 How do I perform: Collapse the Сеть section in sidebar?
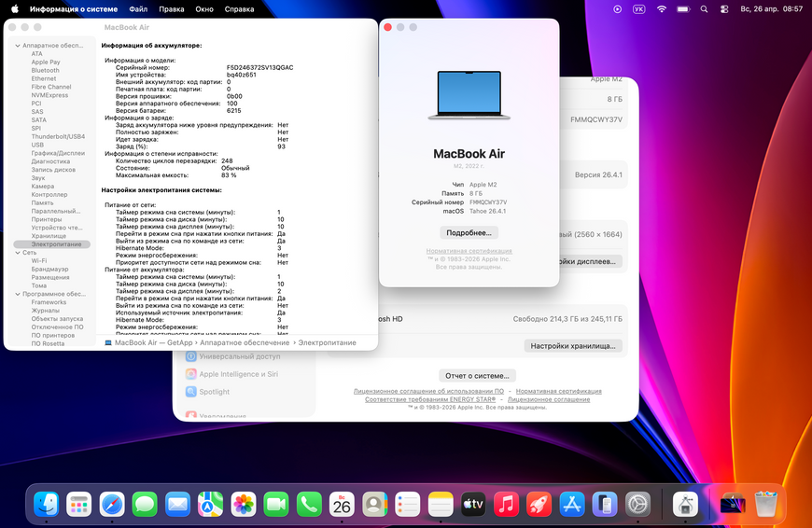18,253
